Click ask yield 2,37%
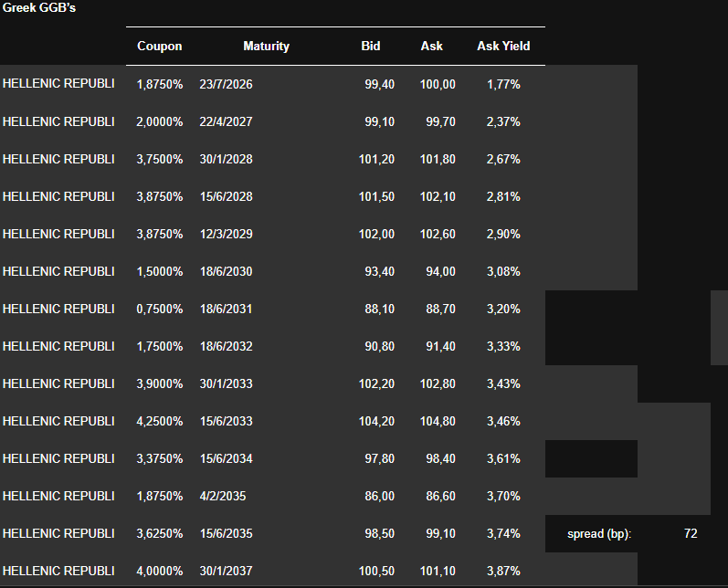 (x=503, y=121)
